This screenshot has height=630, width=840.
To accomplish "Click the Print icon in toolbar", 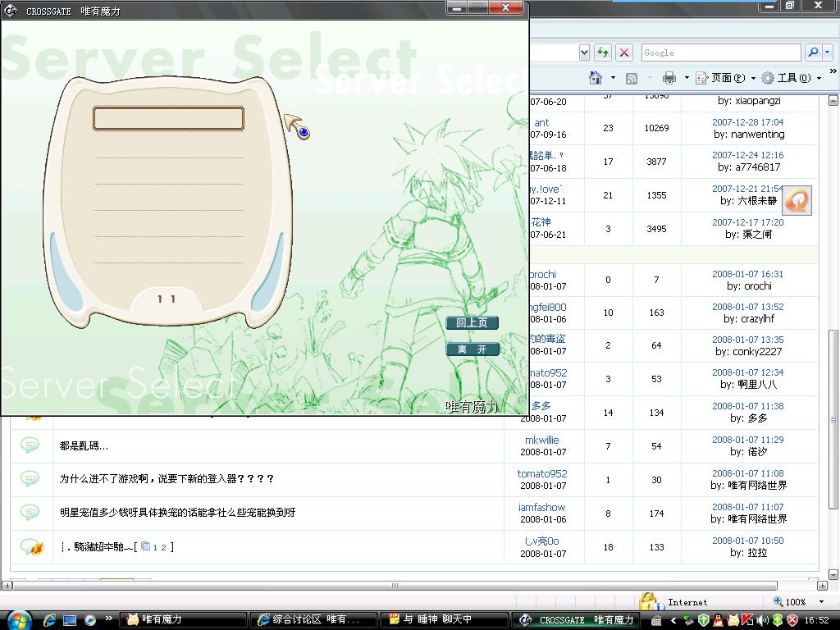I will point(669,78).
